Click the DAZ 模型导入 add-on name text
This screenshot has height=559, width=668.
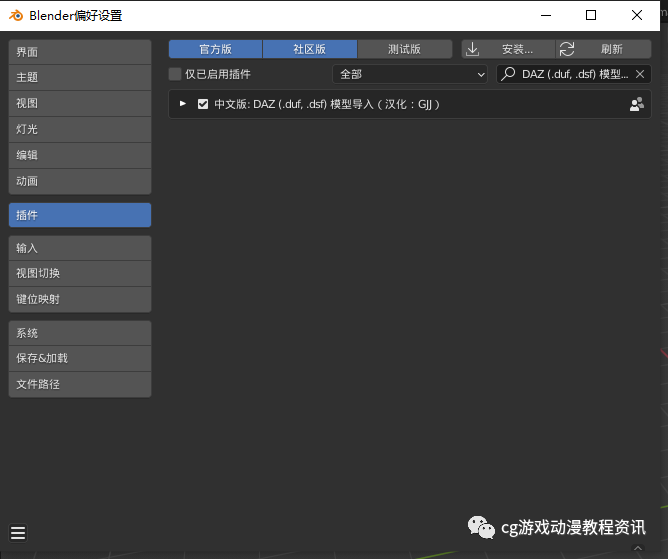[x=327, y=104]
